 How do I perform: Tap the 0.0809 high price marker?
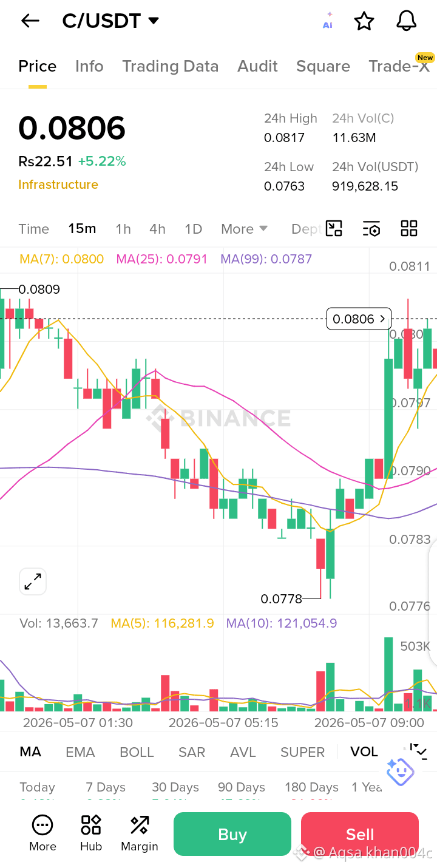click(x=39, y=290)
